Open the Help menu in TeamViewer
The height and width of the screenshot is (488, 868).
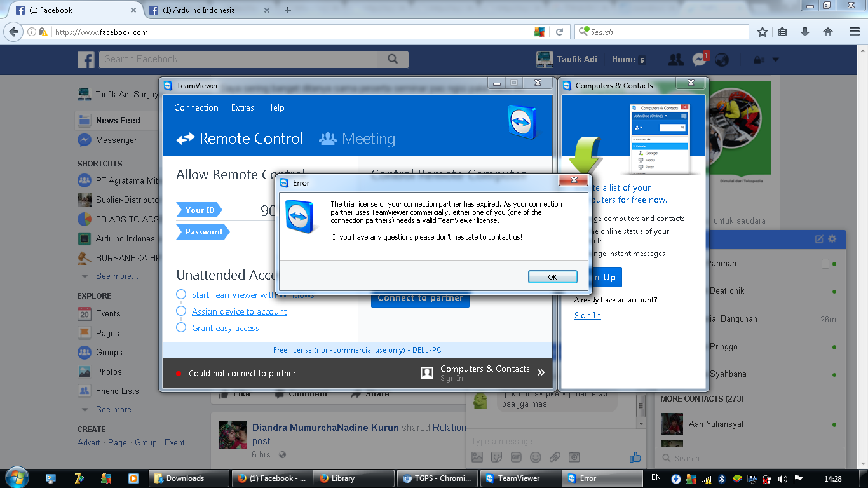(276, 108)
